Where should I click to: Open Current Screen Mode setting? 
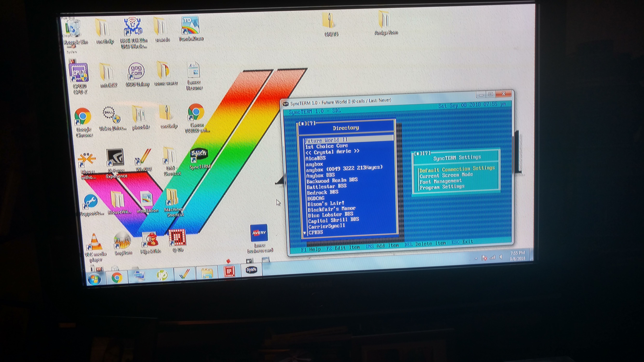446,175
